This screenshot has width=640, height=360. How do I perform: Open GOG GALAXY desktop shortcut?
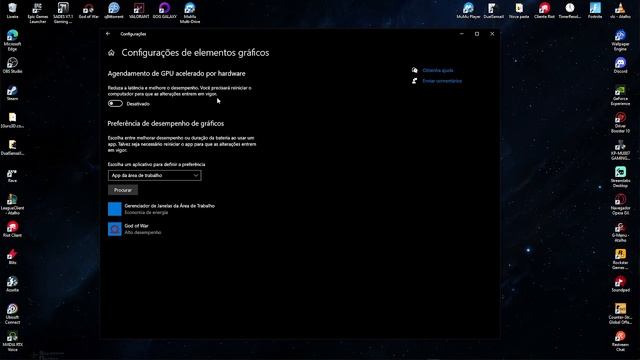pyautogui.click(x=164, y=11)
